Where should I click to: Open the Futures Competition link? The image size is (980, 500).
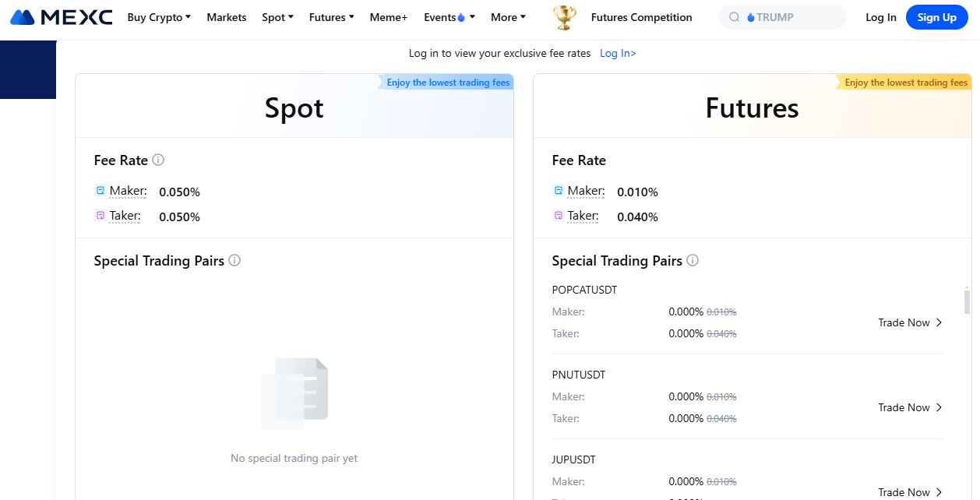[641, 17]
